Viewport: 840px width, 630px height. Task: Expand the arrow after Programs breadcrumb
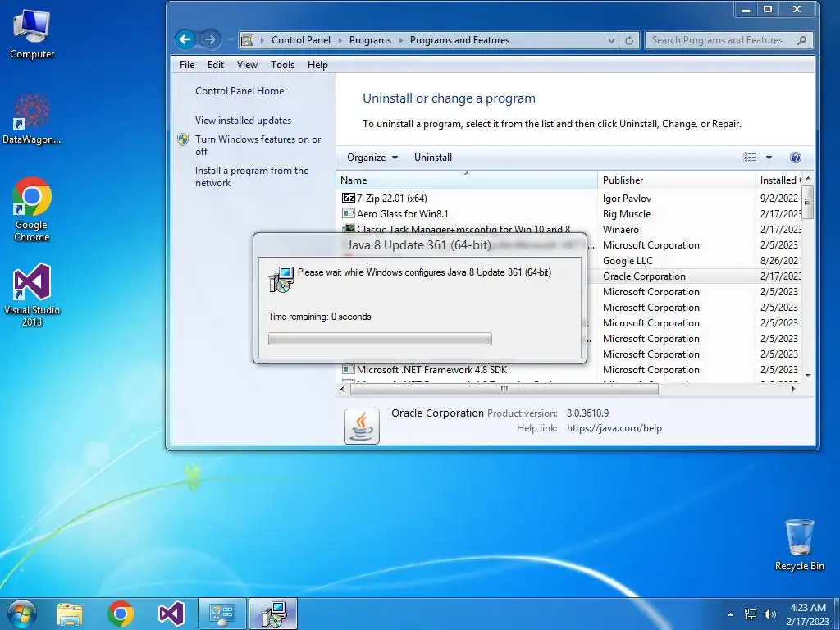400,40
